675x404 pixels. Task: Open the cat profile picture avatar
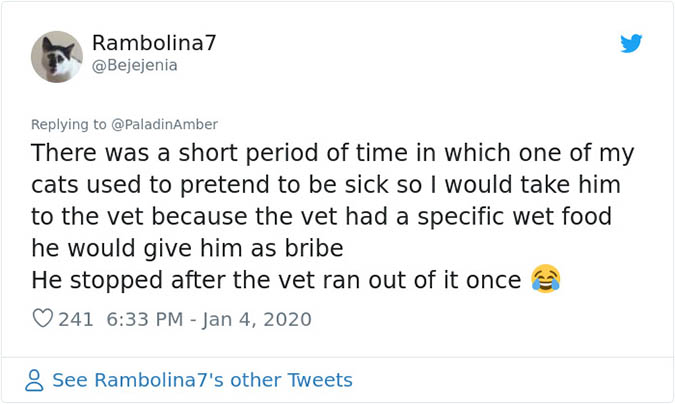[57, 56]
